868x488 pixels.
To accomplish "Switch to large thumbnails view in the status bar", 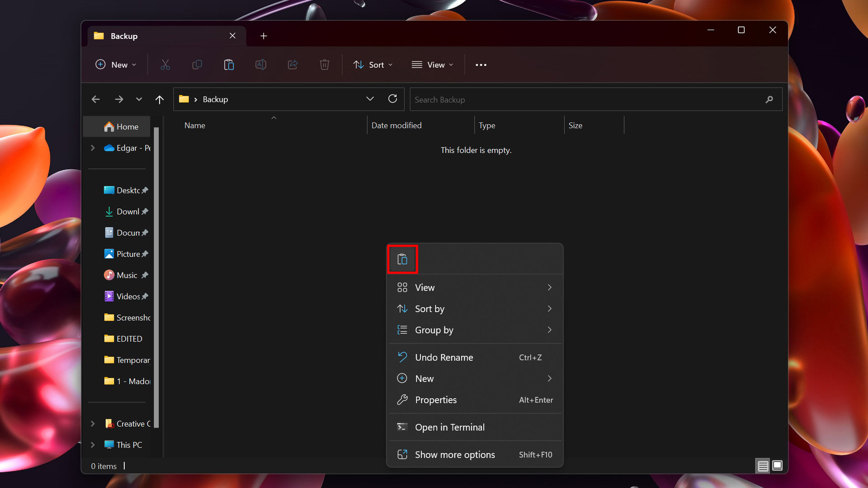I will pos(777,466).
